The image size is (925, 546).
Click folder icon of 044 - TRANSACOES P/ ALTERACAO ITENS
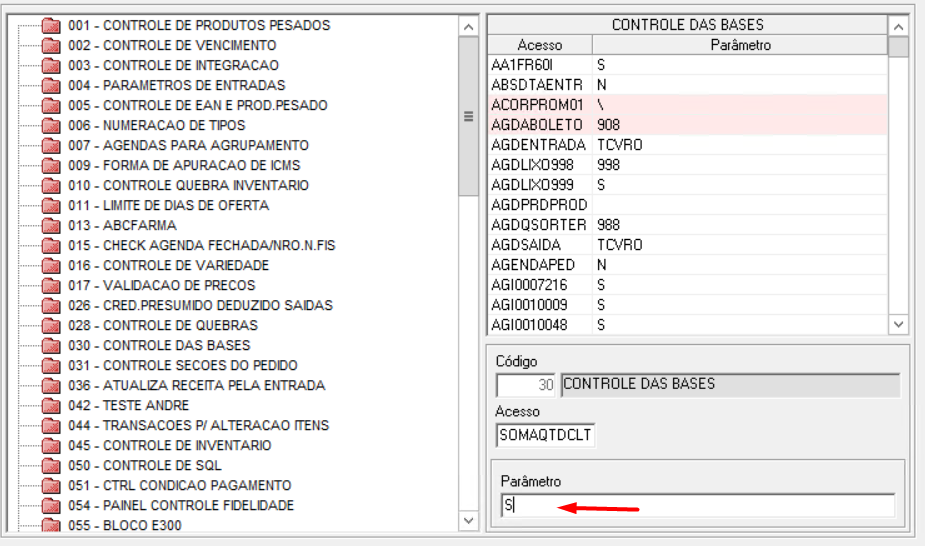51,426
